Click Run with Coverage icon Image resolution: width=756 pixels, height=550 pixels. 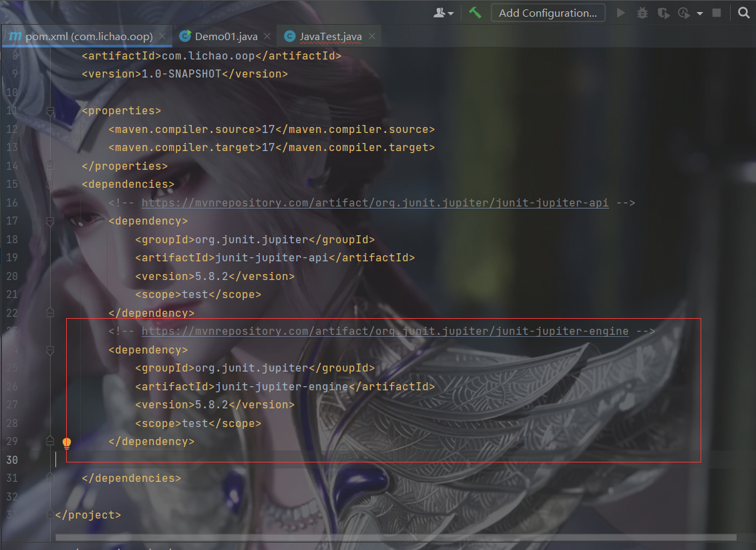tap(663, 13)
